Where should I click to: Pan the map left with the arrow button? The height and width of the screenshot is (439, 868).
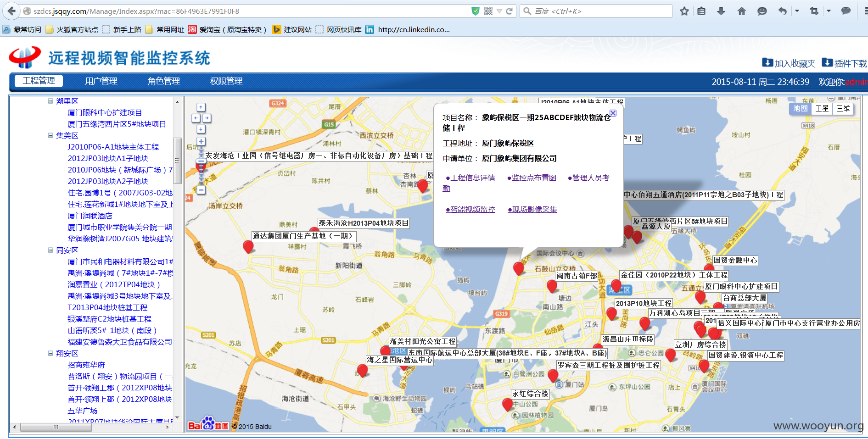click(x=196, y=118)
